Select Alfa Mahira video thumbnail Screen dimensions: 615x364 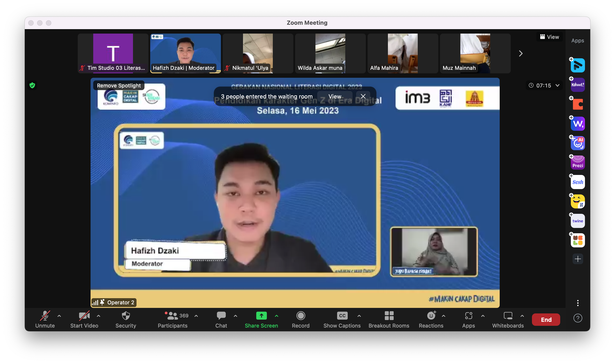tap(402, 53)
